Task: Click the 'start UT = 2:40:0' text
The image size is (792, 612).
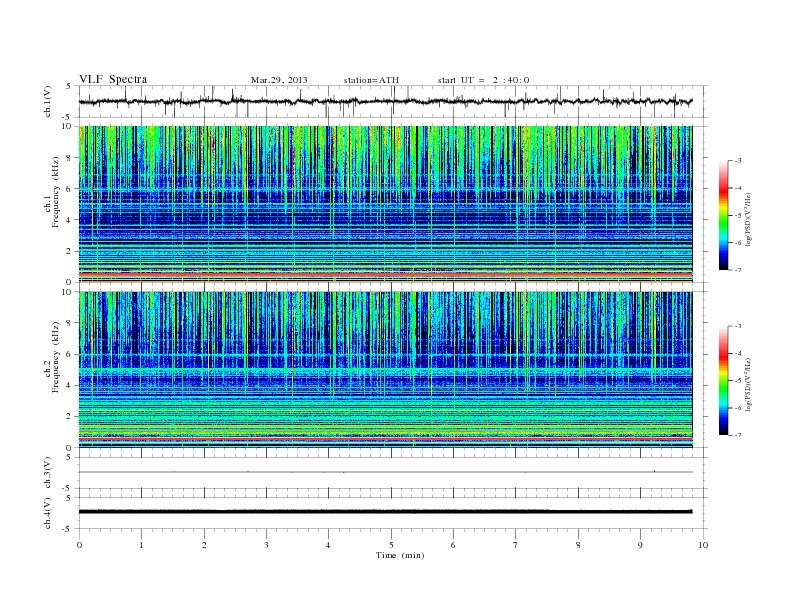Action: pos(483,80)
